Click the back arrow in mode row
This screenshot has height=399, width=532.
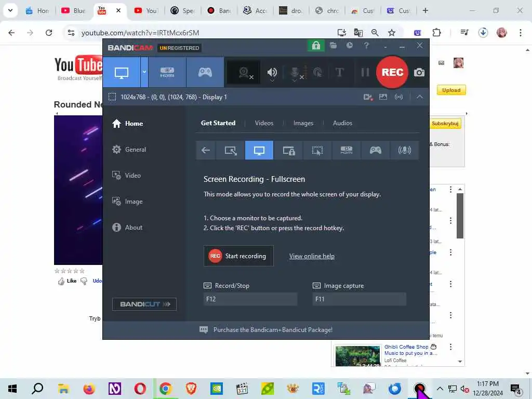(206, 150)
